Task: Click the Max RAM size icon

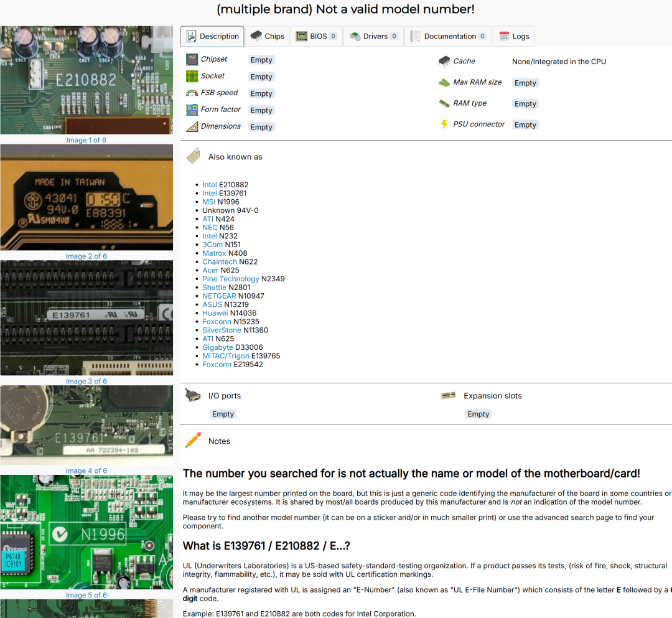Action: click(444, 82)
